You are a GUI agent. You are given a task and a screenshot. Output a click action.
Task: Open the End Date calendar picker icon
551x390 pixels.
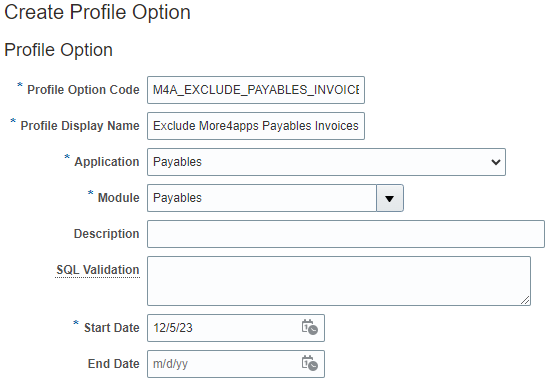(310, 363)
